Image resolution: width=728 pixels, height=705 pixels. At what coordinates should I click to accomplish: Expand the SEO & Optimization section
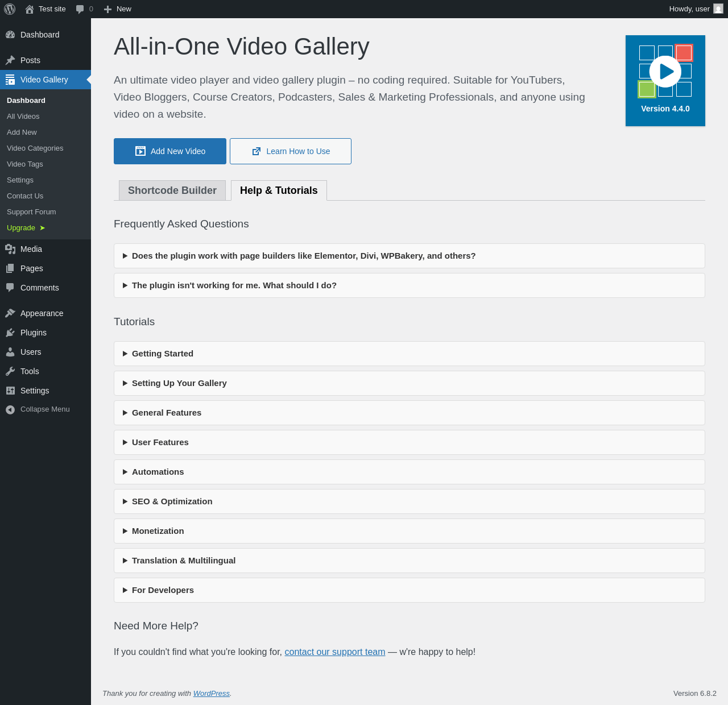coord(409,501)
